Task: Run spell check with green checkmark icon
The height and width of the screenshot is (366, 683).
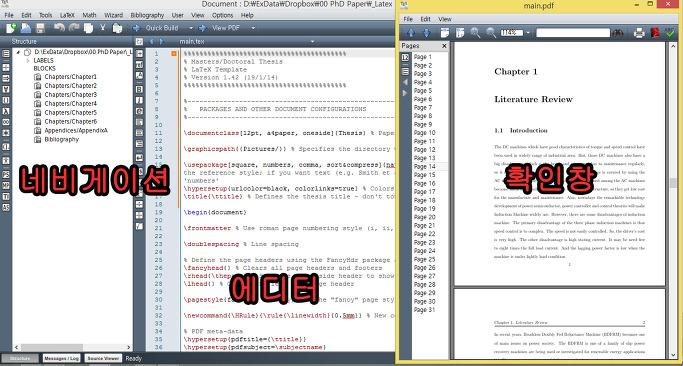Action: pos(670,33)
